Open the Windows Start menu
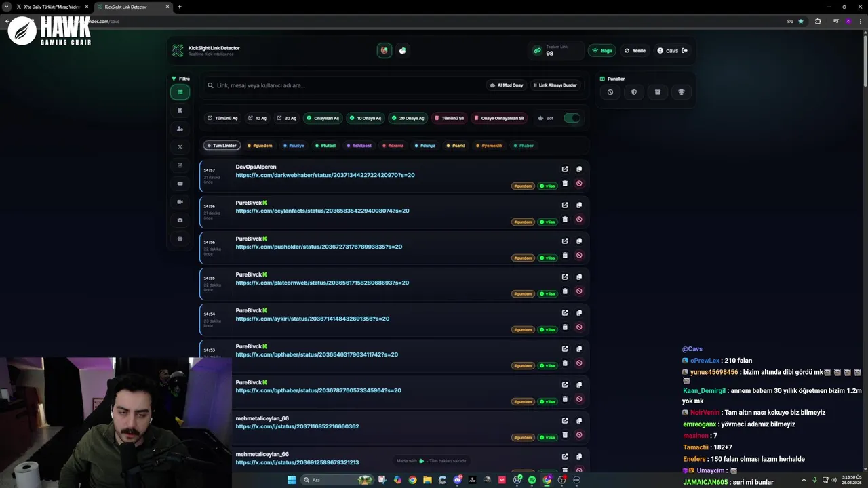 click(x=292, y=480)
